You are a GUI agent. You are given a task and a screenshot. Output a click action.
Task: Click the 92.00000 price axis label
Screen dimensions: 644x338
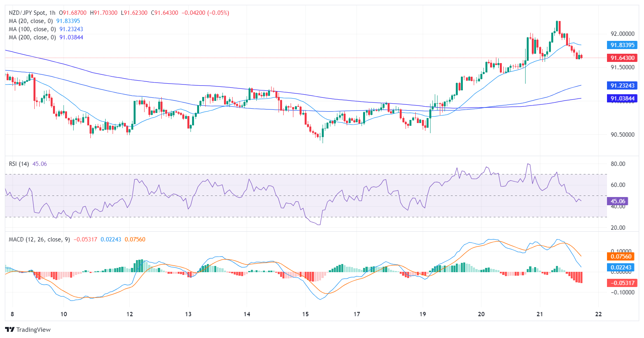click(x=622, y=34)
